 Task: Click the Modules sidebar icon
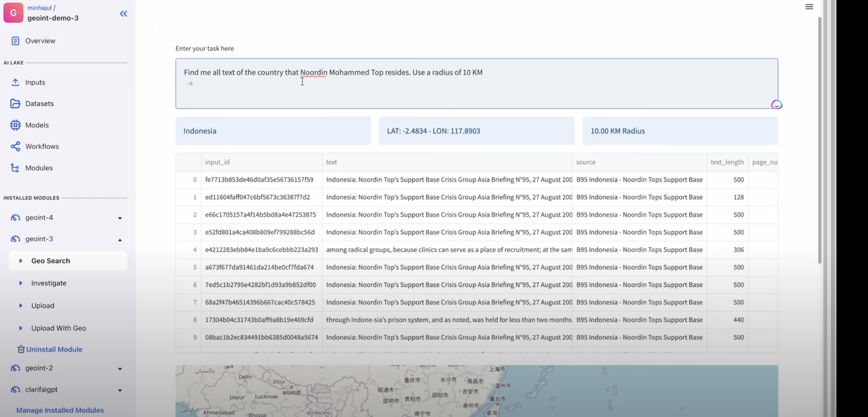click(15, 168)
